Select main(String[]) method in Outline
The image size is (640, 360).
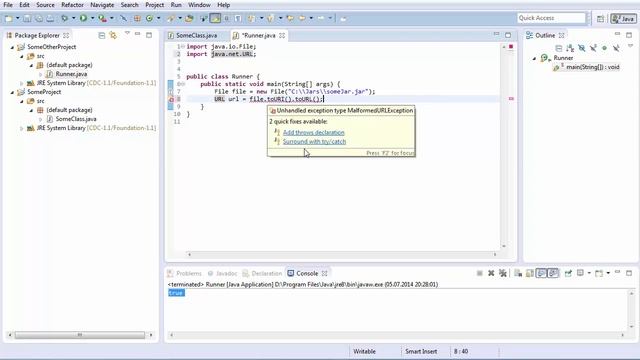(x=592, y=67)
